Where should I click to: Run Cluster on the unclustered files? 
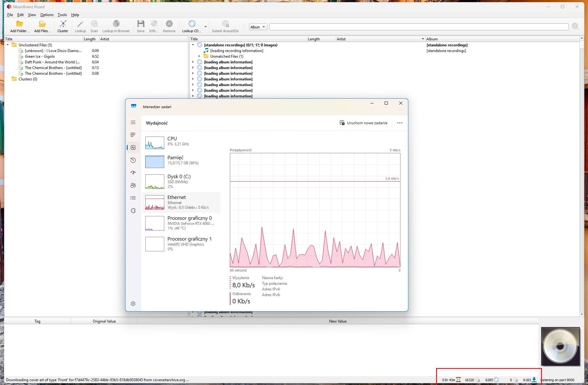click(63, 26)
